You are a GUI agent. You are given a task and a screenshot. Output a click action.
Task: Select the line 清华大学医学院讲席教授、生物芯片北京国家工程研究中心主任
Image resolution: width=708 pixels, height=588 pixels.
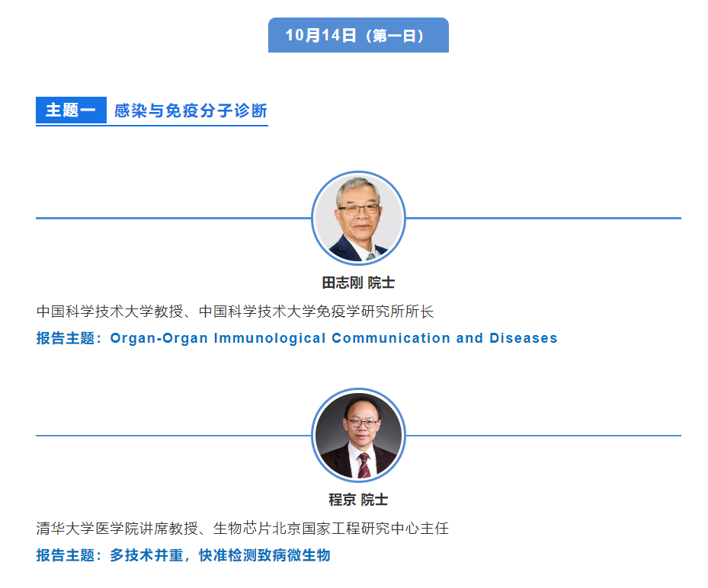click(242, 529)
